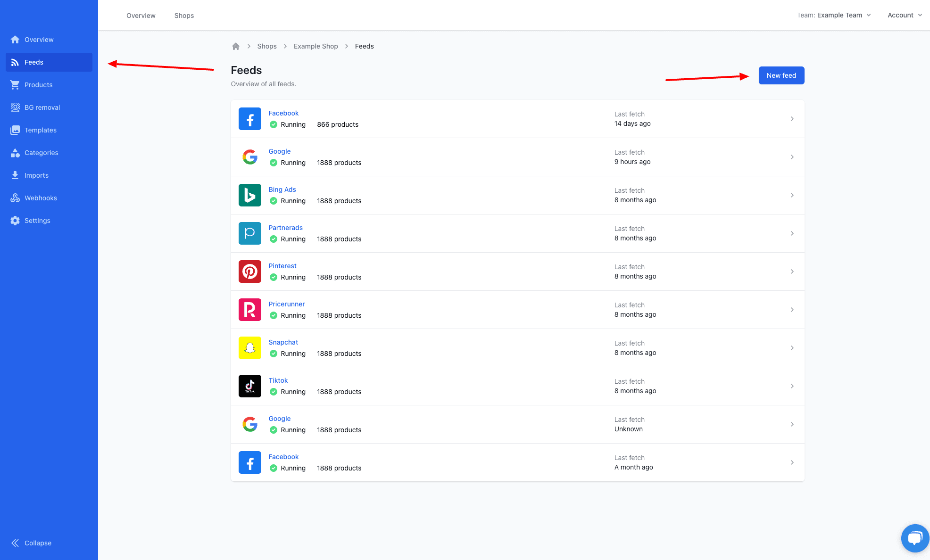Viewport: 930px width, 560px height.
Task: Click the Bing Ads logo icon
Action: pyautogui.click(x=249, y=195)
